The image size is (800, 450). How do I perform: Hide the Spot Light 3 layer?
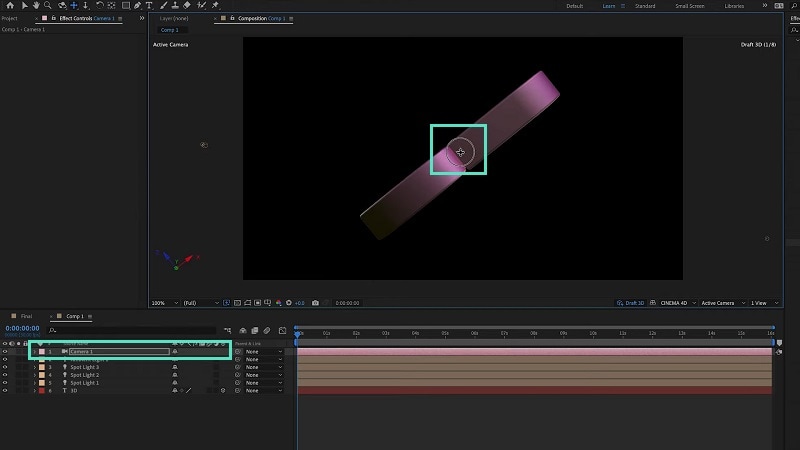[x=5, y=367]
